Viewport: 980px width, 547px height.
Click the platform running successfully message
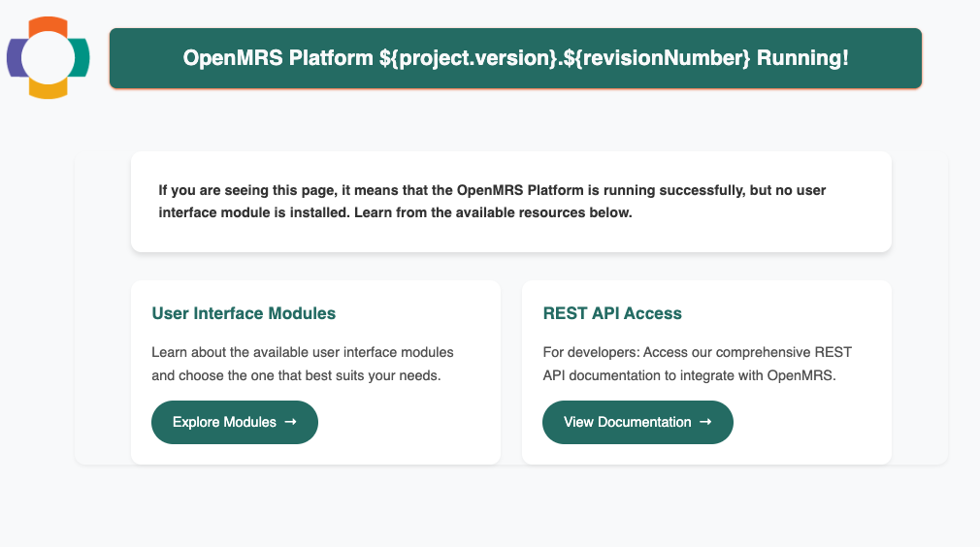[x=492, y=191]
